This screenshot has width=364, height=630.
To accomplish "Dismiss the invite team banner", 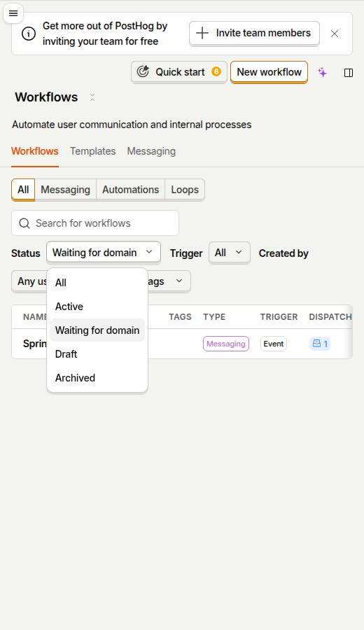I will (335, 34).
